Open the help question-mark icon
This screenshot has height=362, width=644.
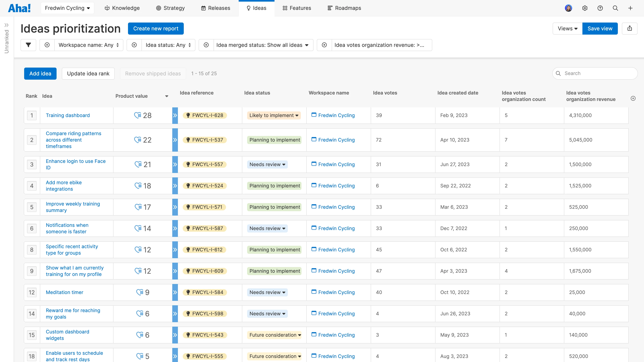(x=600, y=8)
